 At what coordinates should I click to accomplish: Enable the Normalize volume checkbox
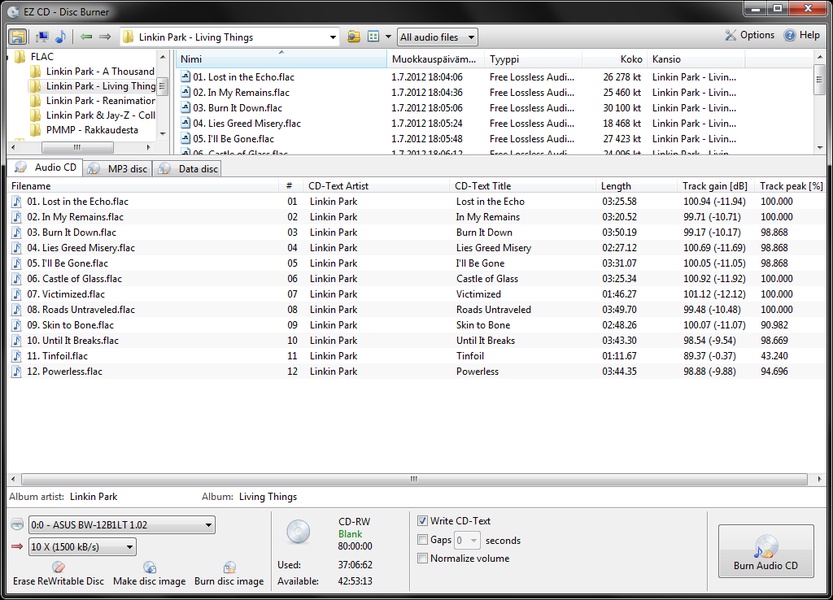[423, 558]
